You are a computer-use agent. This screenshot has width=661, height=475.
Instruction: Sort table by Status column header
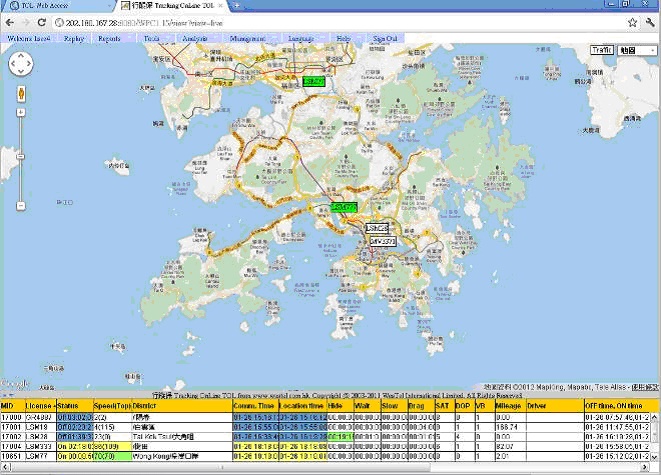74,405
